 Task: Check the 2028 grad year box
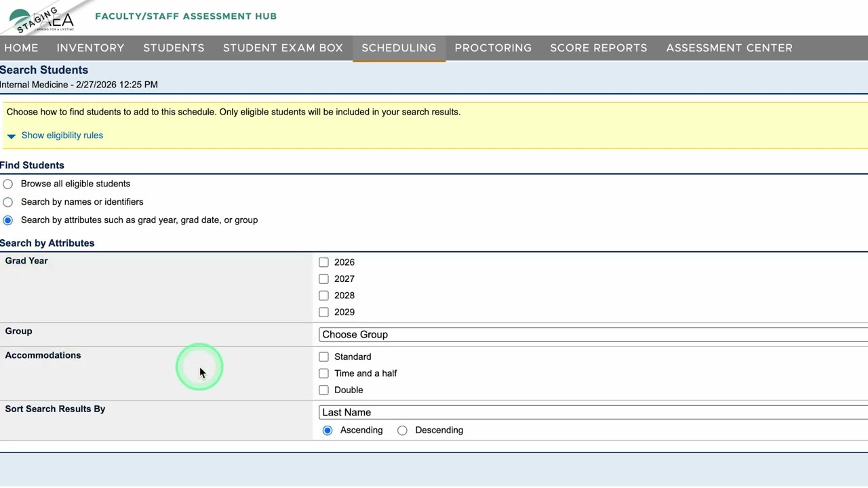pos(323,296)
